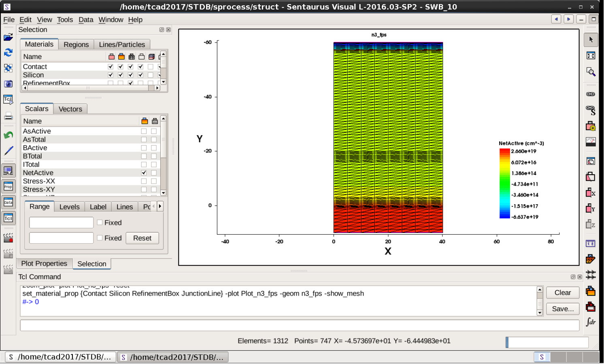
Task: Click the chain link plots icon
Action: [x=591, y=94]
